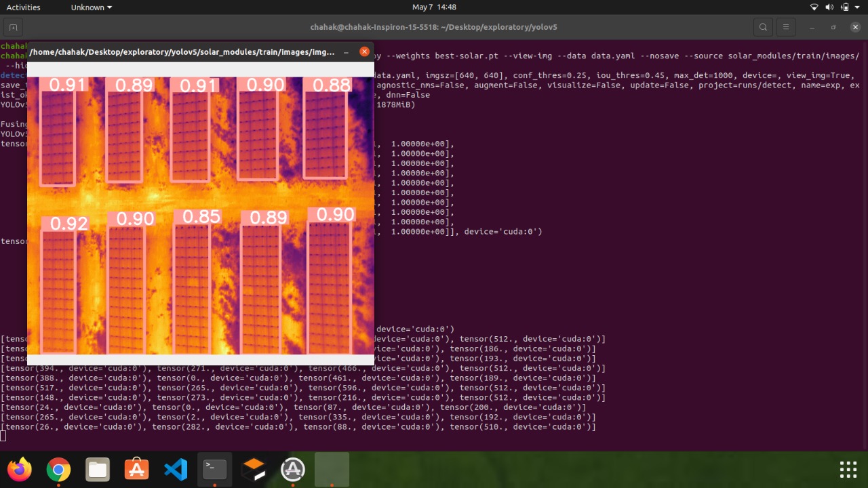Open new terminal tab button
Image resolution: width=868 pixels, height=488 pixels.
pyautogui.click(x=13, y=27)
